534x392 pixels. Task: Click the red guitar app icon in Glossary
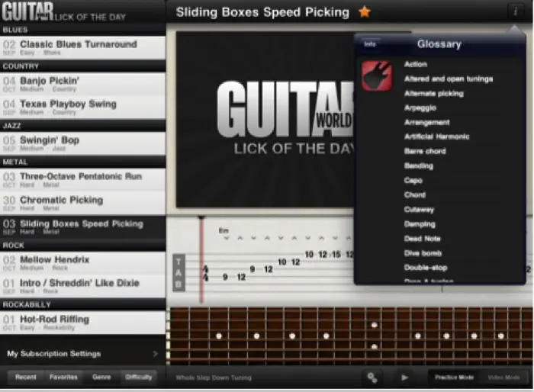[377, 76]
